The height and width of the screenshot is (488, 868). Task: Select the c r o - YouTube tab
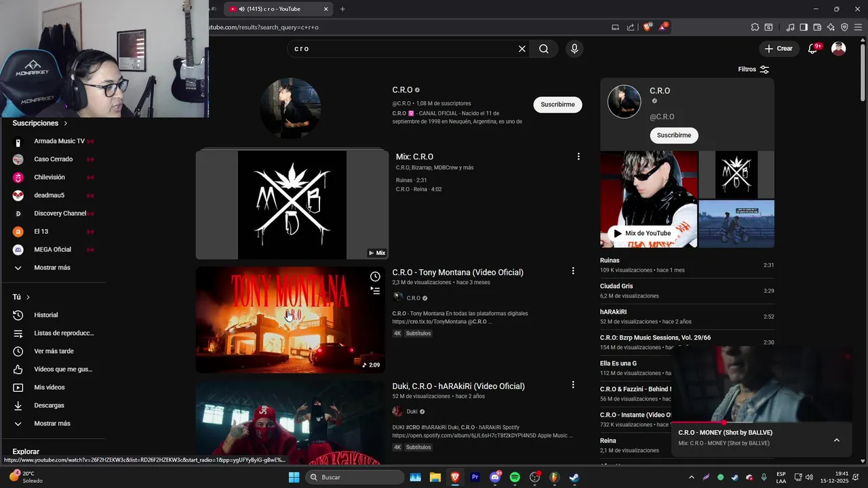pyautogui.click(x=279, y=9)
